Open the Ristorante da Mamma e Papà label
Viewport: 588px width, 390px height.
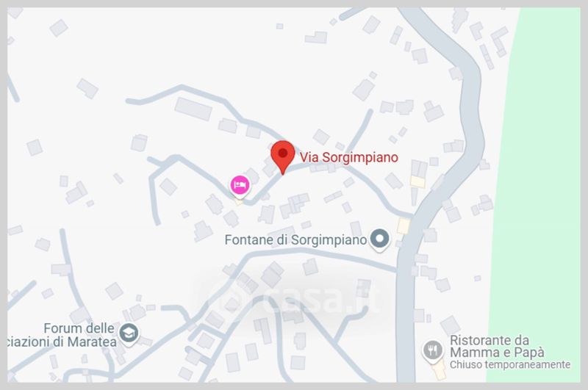(x=497, y=347)
